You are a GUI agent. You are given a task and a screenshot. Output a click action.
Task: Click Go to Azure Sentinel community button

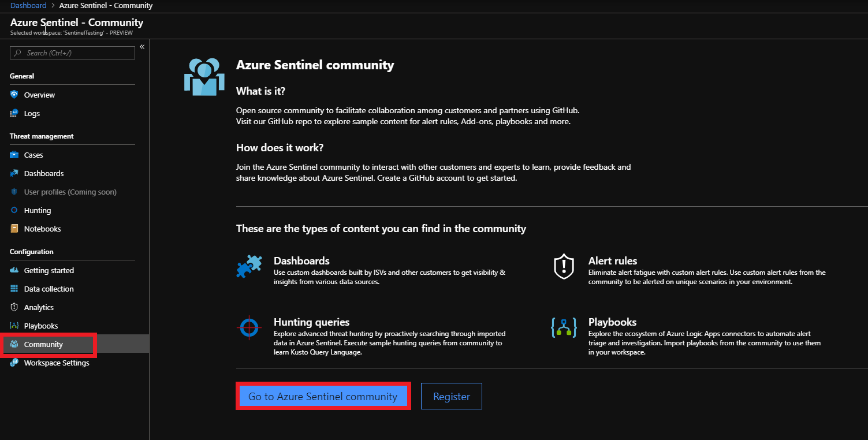coord(323,396)
